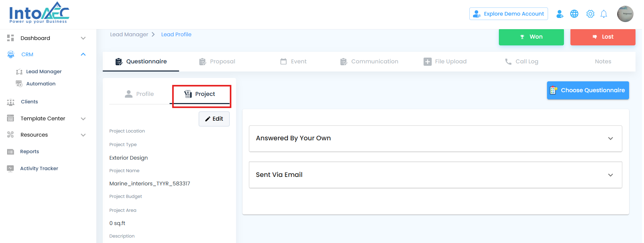This screenshot has height=243, width=644.
Task: Click the notifications bell icon
Action: [604, 14]
